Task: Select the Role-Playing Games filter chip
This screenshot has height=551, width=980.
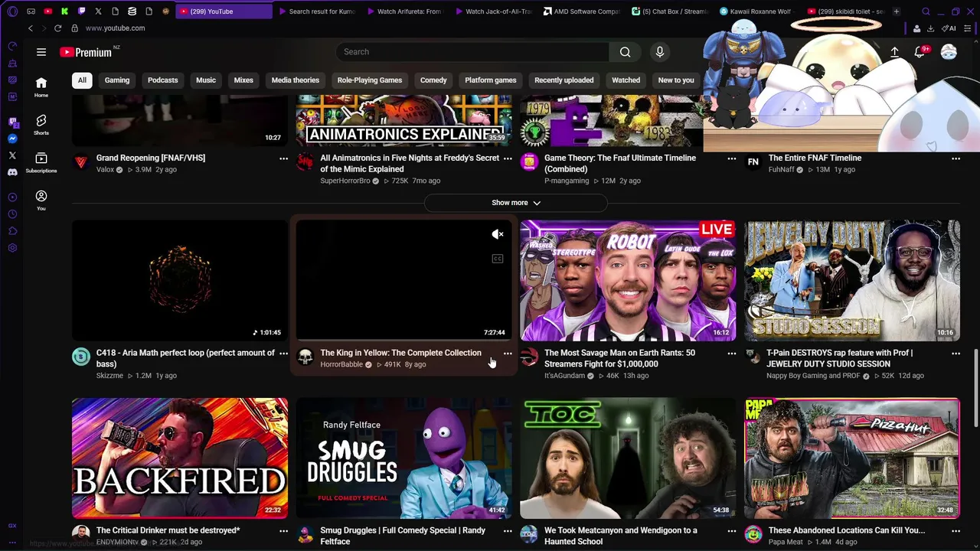Action: [370, 80]
